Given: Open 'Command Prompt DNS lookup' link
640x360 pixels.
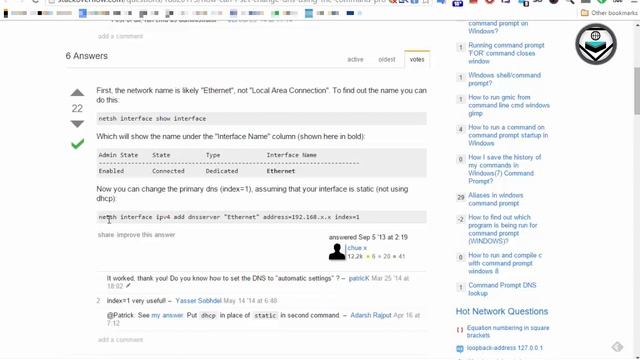Looking at the screenshot, I should coord(502,289).
